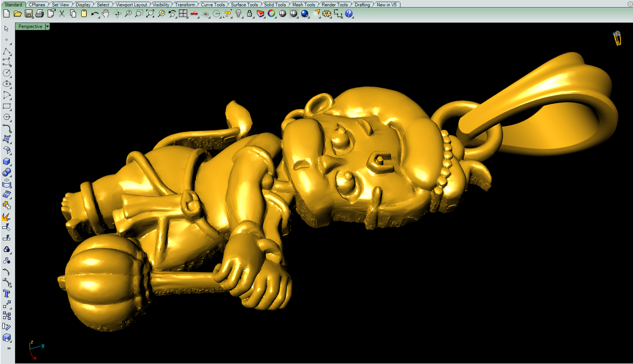Select the Rectangle tool
This screenshot has width=633, height=364.
pos(7,106)
